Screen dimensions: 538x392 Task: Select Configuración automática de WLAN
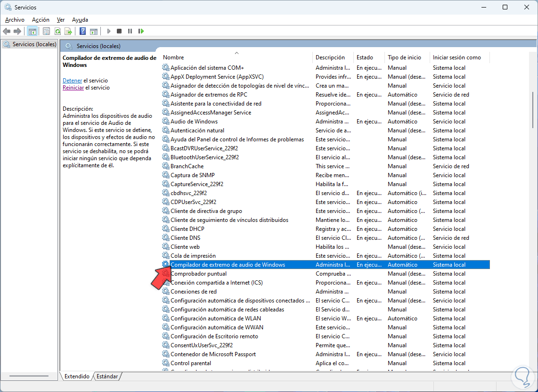pos(325,318)
